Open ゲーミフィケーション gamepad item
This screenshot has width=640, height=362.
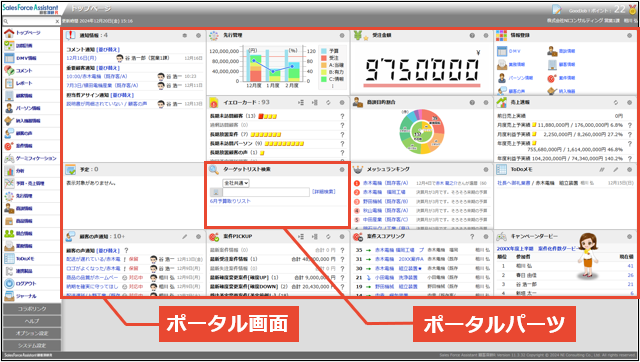pyautogui.click(x=30, y=158)
